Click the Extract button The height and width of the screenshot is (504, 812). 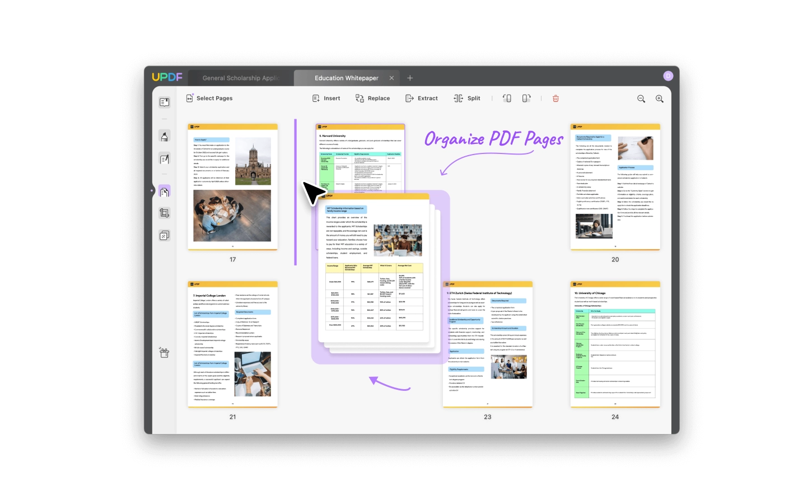(x=422, y=98)
